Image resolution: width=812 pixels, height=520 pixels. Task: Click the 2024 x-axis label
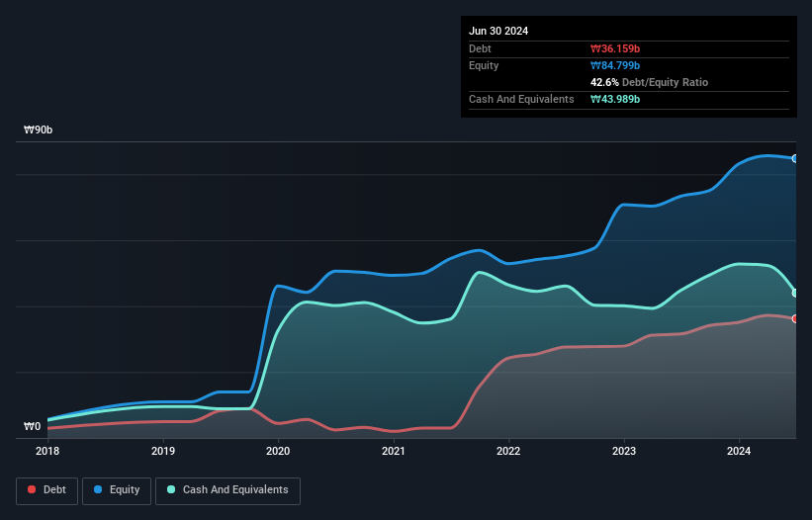(739, 451)
